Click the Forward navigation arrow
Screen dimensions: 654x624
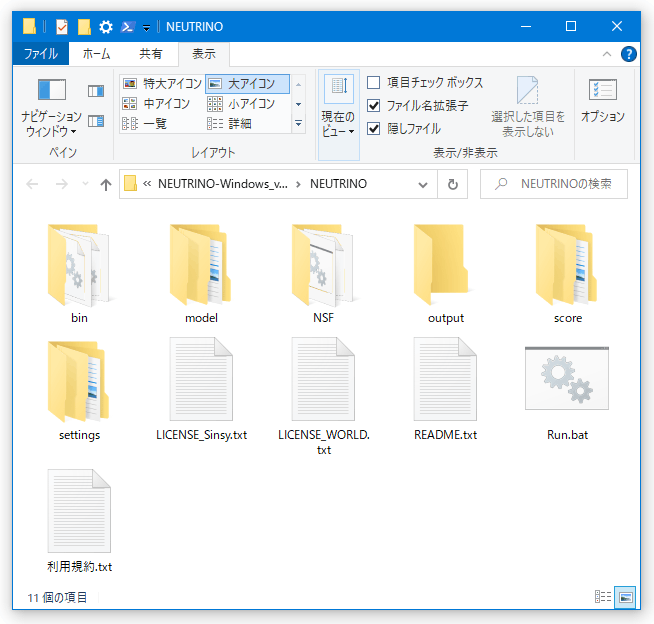[x=62, y=184]
